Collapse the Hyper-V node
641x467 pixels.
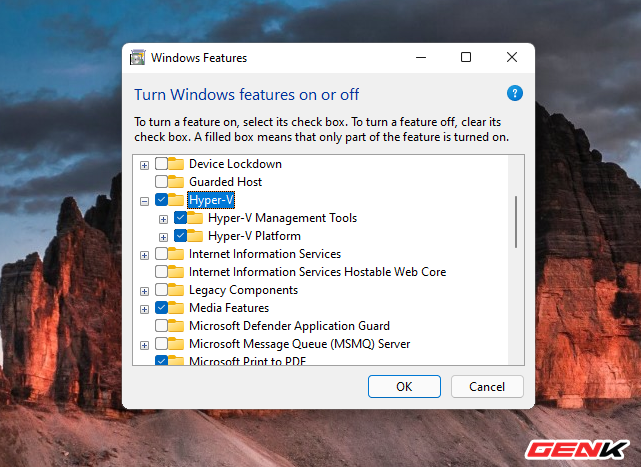(144, 201)
